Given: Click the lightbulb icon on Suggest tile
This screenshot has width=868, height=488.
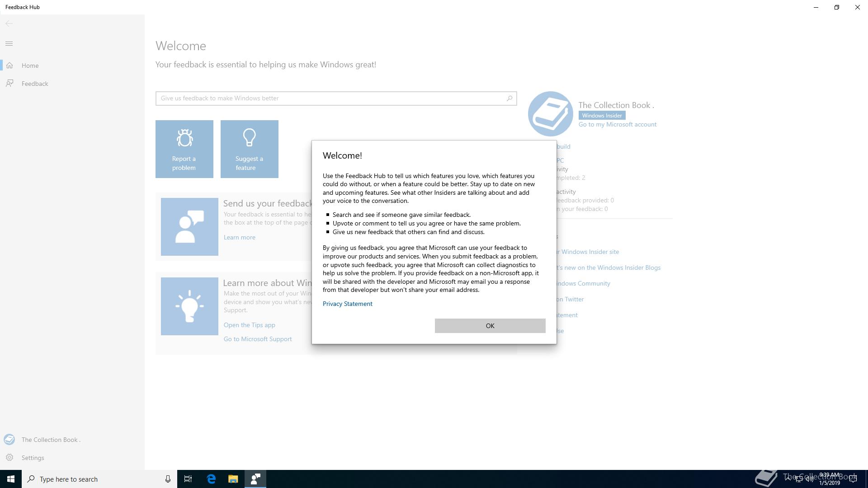Looking at the screenshot, I should [x=250, y=138].
